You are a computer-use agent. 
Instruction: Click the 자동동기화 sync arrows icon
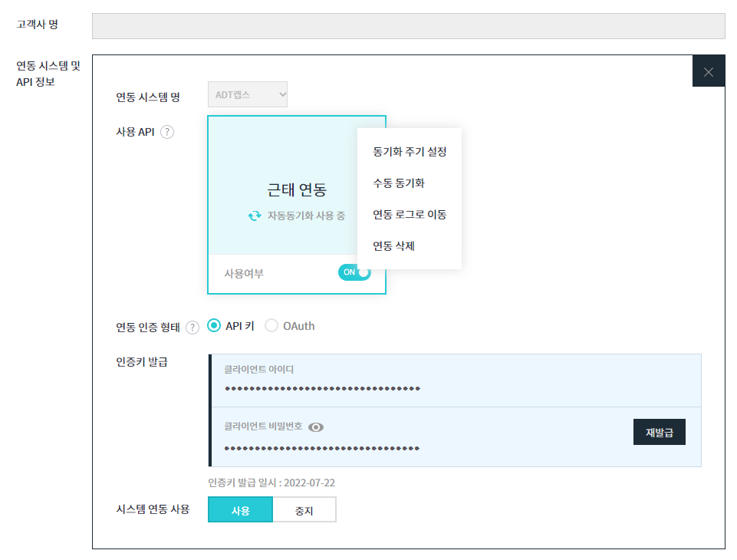pyautogui.click(x=255, y=216)
